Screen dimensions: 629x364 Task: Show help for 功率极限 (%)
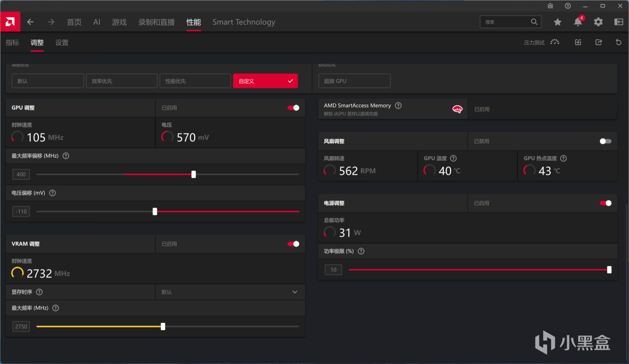coord(361,251)
